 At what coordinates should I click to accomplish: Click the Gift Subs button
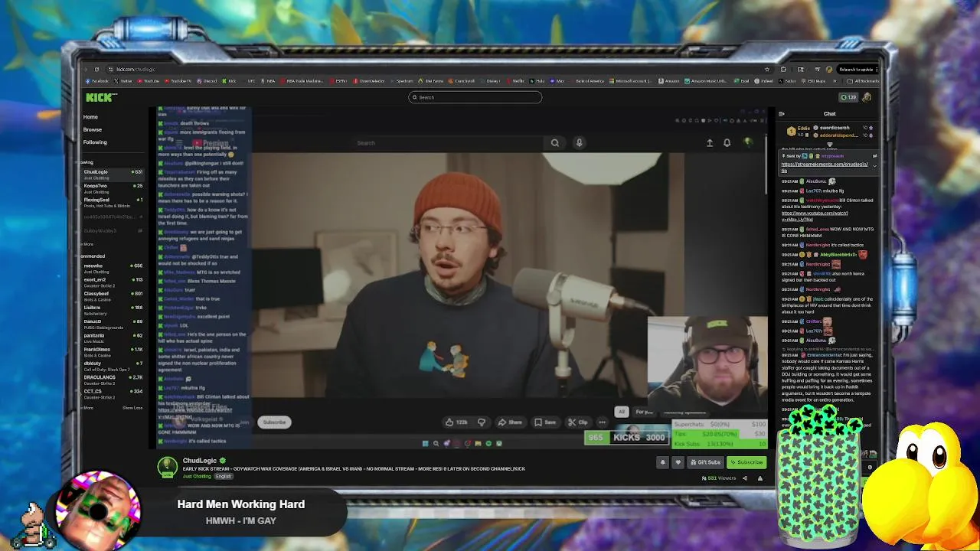705,462
